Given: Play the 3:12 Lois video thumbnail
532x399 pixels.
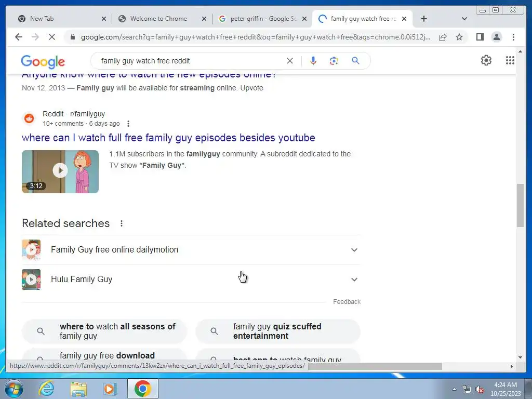Looking at the screenshot, I should 60,171.
